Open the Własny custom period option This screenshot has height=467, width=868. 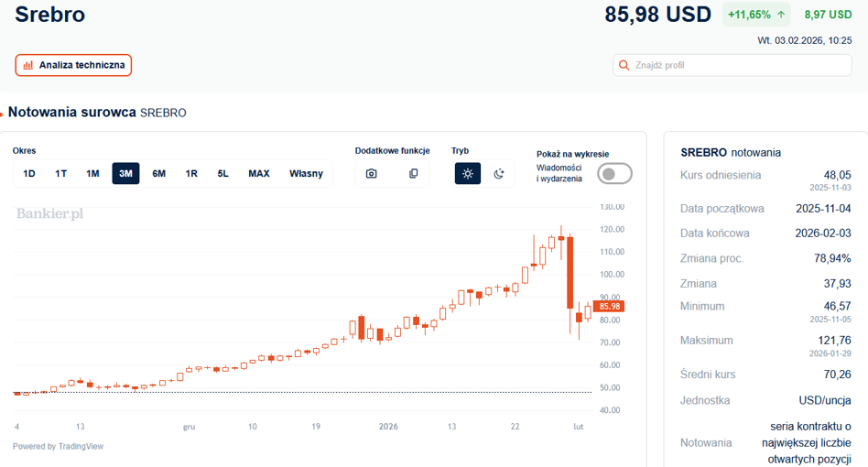306,174
